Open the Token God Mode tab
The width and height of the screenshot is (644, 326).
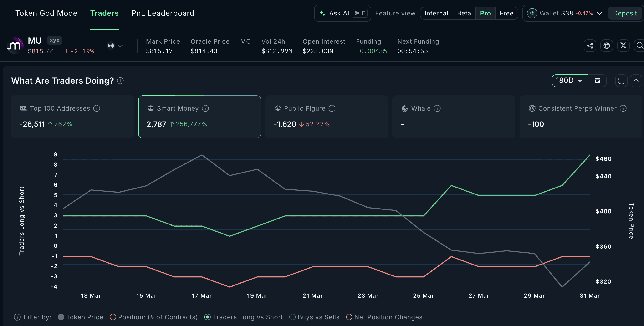46,13
